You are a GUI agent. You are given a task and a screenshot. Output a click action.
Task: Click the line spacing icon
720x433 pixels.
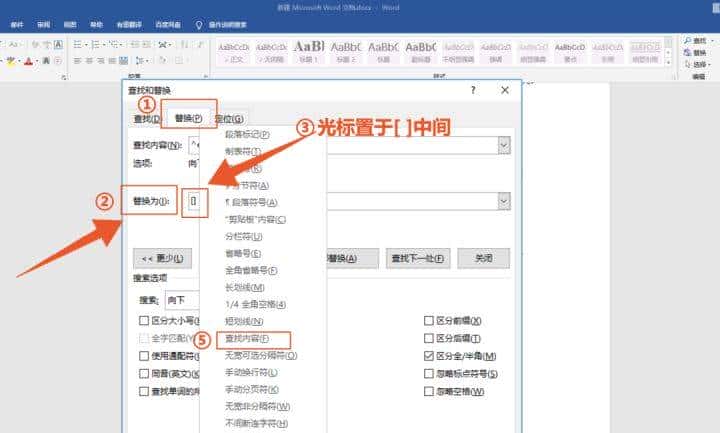pyautogui.click(x=139, y=61)
